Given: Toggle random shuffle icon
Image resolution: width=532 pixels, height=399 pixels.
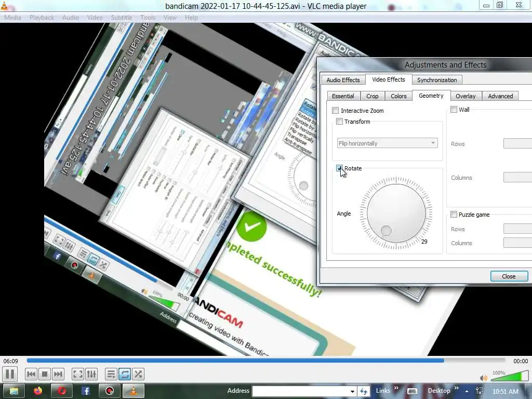Looking at the screenshot, I should [138, 374].
